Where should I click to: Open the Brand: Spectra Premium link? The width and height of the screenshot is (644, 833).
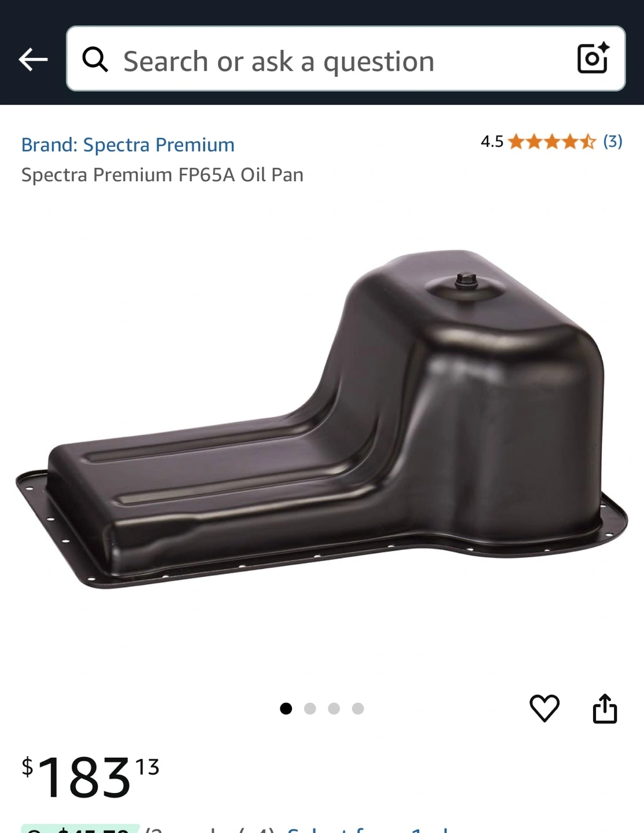(128, 145)
